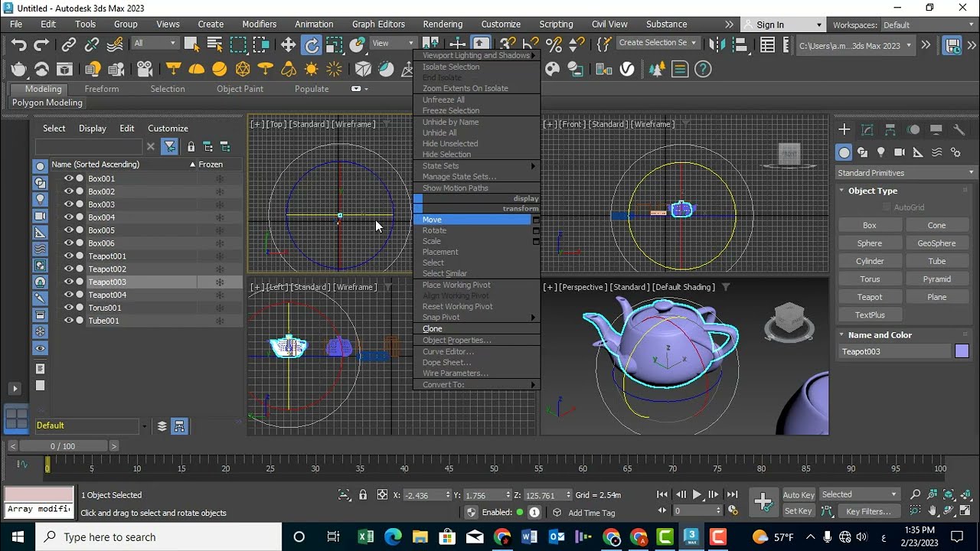980x551 pixels.
Task: Select the Select and Link tool
Action: tap(69, 45)
